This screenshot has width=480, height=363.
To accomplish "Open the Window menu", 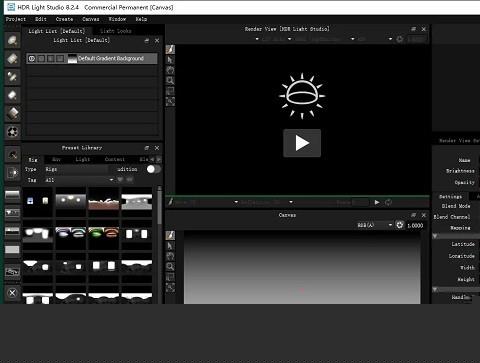I will pyautogui.click(x=117, y=19).
